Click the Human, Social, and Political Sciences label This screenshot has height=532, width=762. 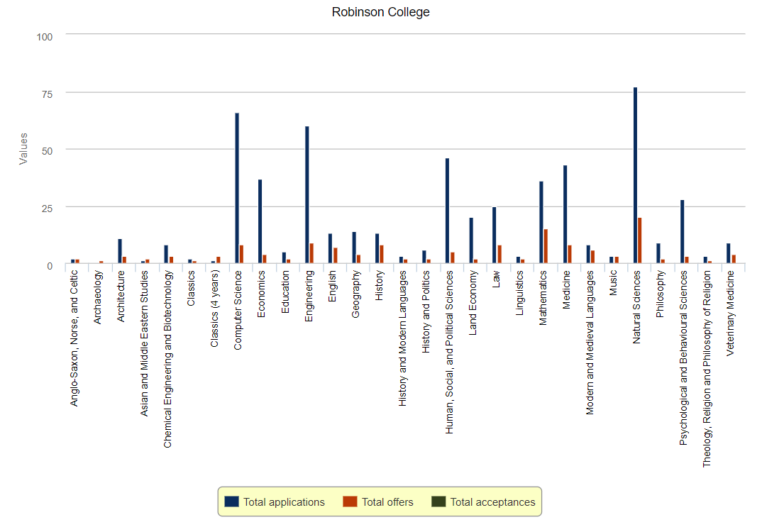[x=449, y=352]
